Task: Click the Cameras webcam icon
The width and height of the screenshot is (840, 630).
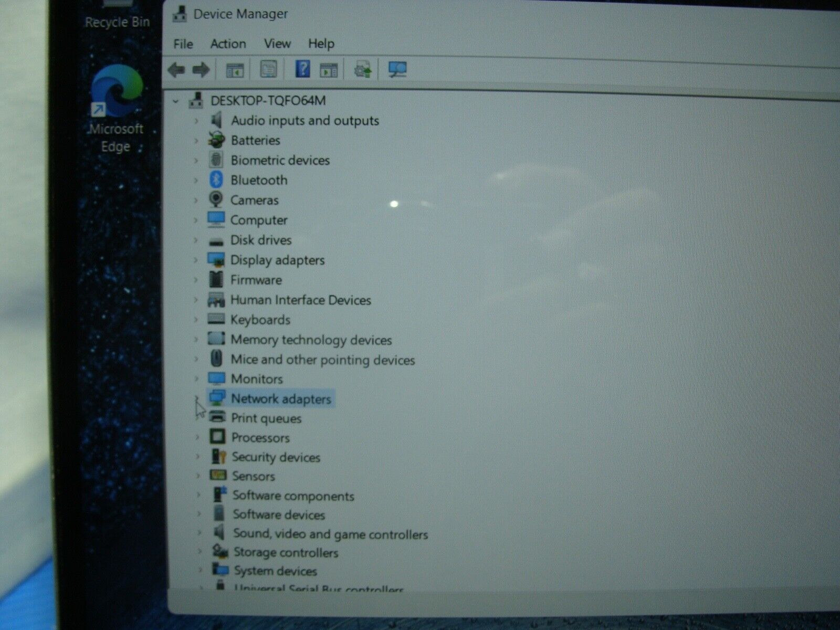Action: click(x=215, y=199)
